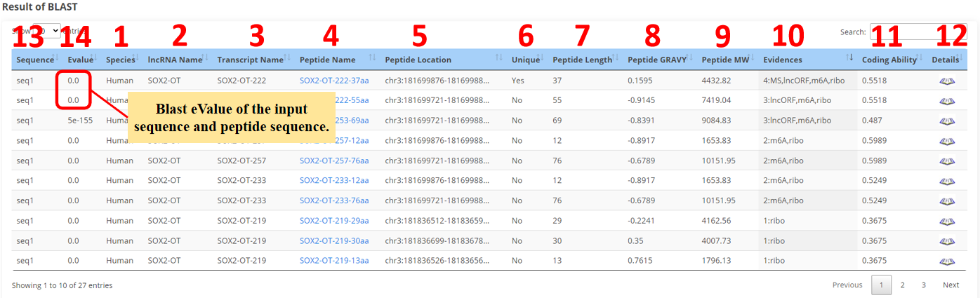Jump to page 3 of results

click(x=923, y=285)
